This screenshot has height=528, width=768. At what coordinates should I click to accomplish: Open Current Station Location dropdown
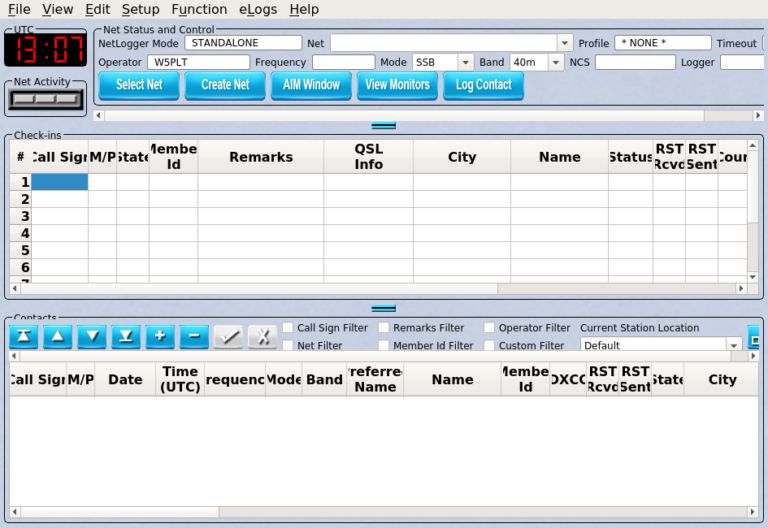(x=733, y=345)
